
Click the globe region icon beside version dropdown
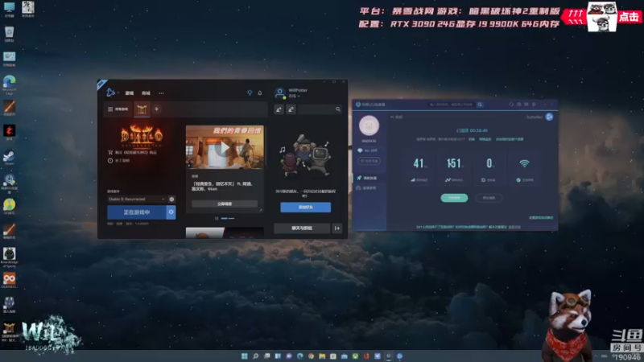click(171, 199)
